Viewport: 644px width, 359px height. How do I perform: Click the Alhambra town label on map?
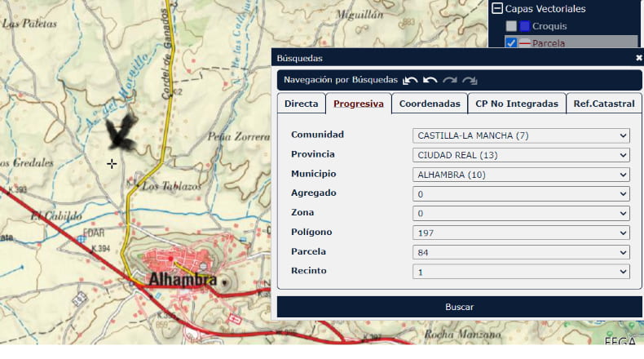[183, 280]
